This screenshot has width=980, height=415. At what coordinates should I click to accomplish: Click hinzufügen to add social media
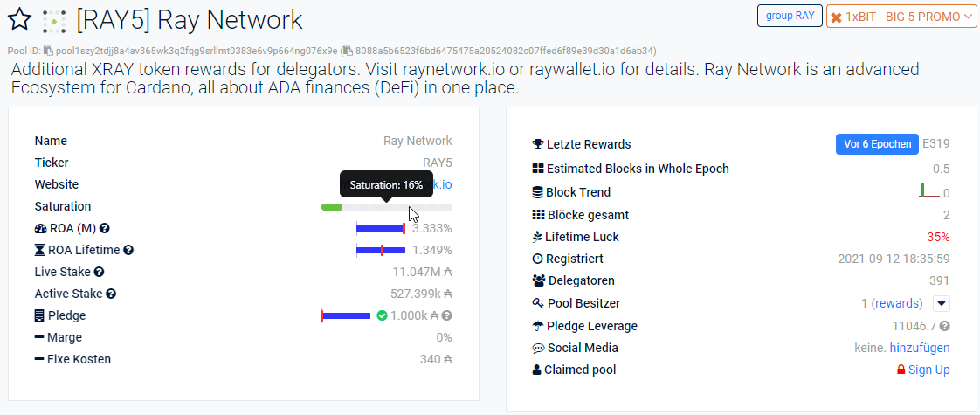(920, 348)
